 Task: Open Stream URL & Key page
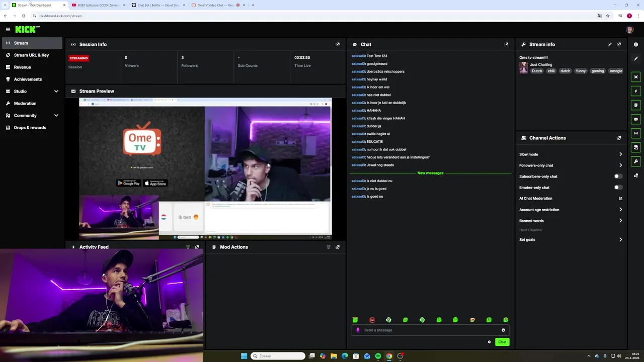point(32,55)
